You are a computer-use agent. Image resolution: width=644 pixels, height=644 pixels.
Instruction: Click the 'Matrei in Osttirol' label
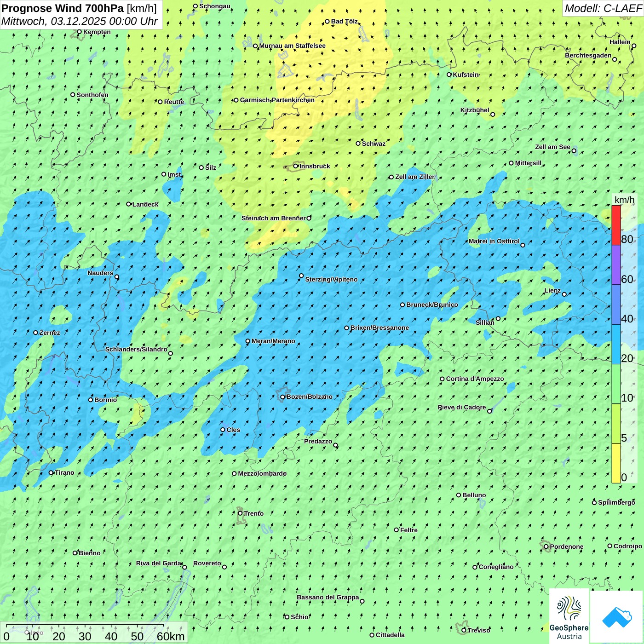[494, 241]
